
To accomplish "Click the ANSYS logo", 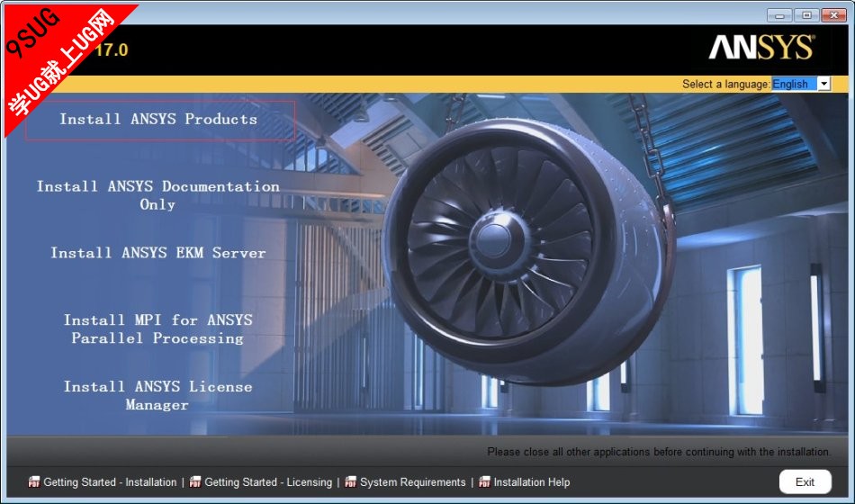I will tap(761, 48).
